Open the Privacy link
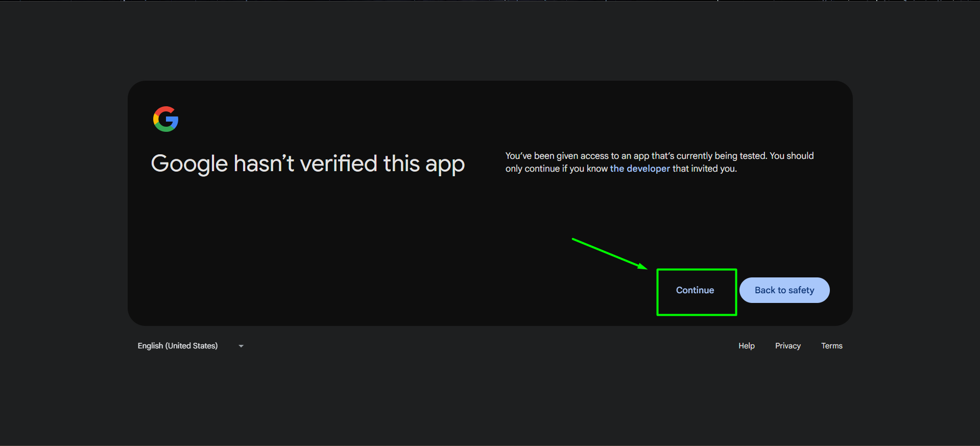 click(x=787, y=346)
